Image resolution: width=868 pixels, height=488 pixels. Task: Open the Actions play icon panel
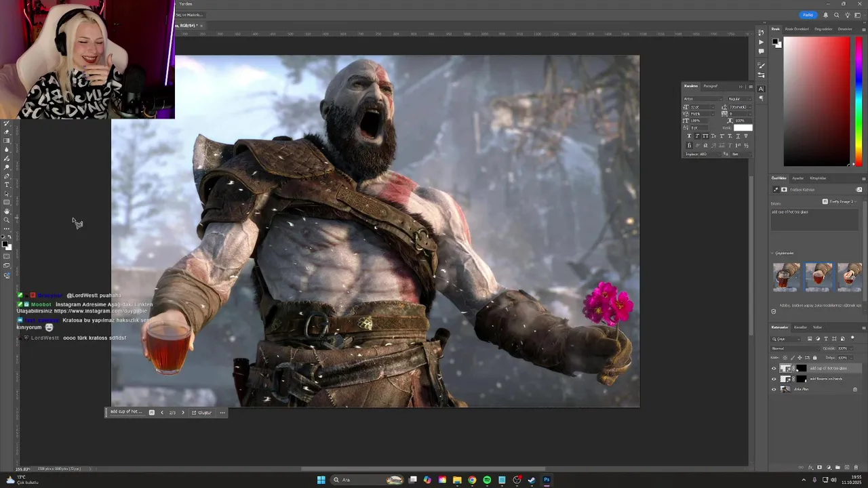(x=762, y=42)
